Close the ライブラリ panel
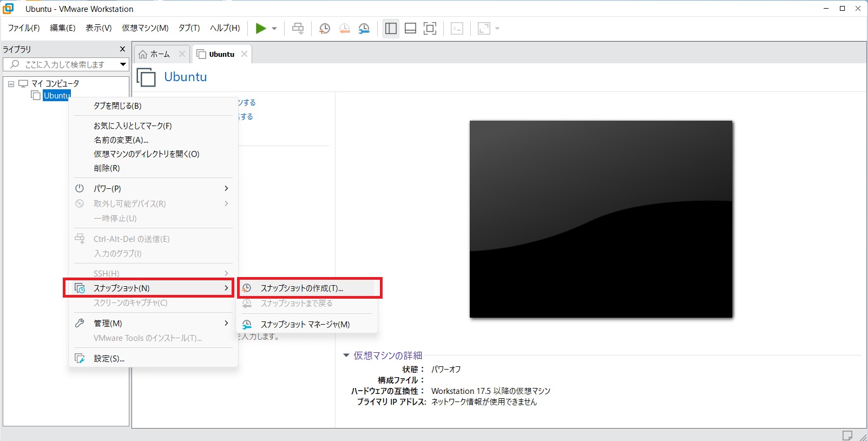This screenshot has width=868, height=441. pos(122,49)
